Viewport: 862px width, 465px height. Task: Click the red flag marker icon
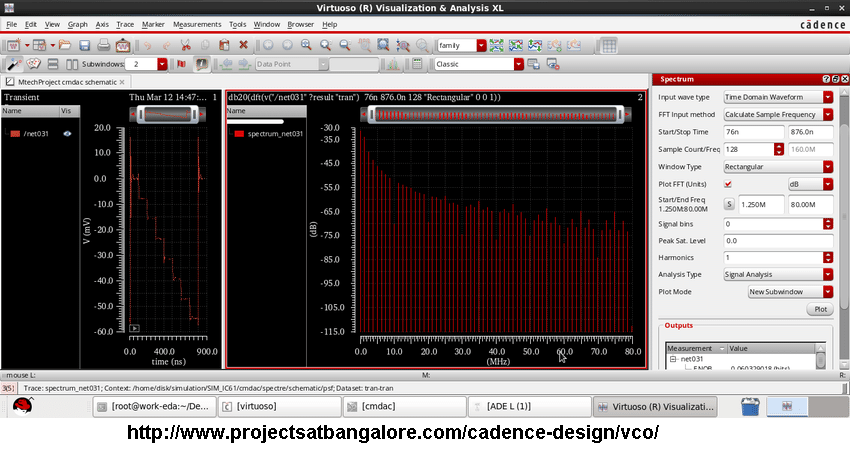click(x=181, y=64)
